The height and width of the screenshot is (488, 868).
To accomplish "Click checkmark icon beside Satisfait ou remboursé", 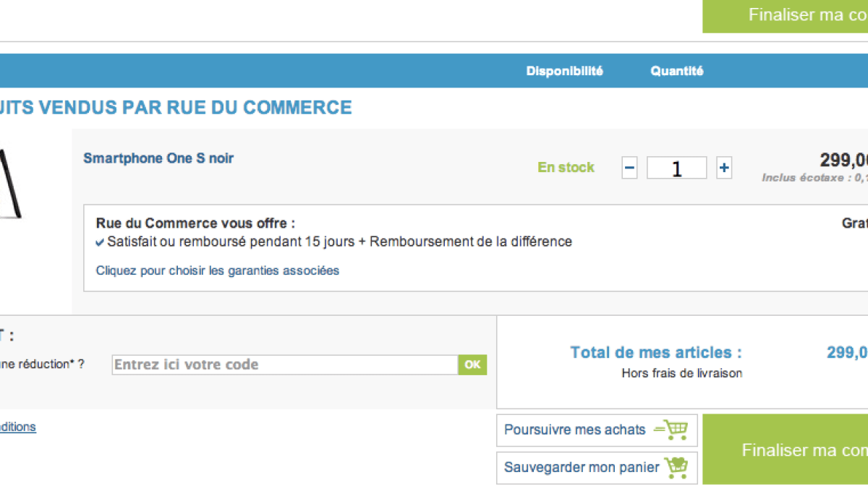I will tap(100, 242).
